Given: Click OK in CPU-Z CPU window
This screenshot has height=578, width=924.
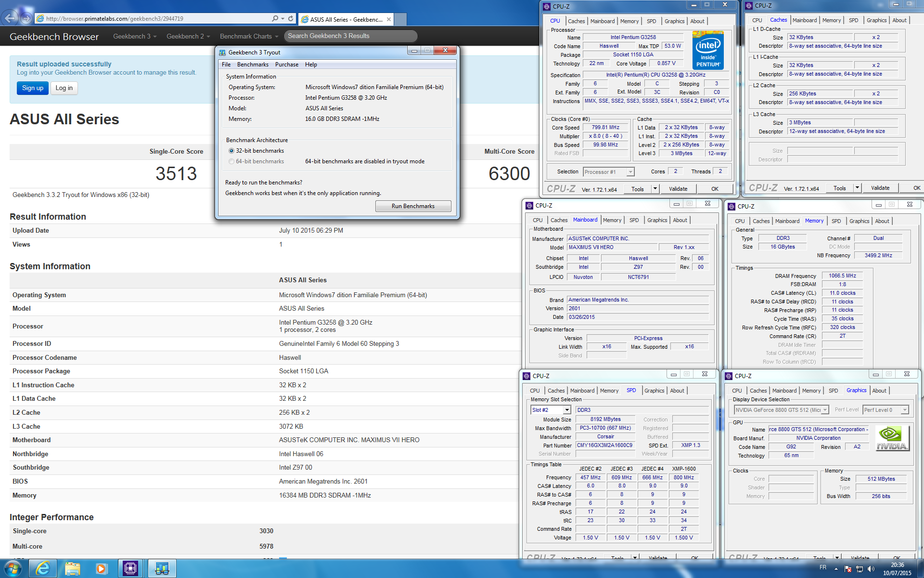Looking at the screenshot, I should [715, 189].
